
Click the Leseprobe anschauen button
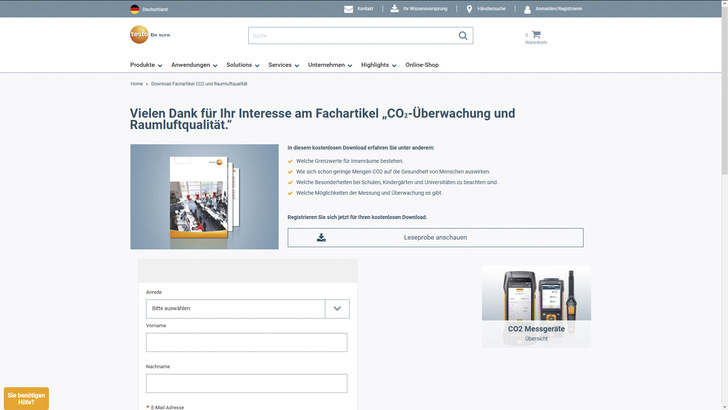click(435, 238)
